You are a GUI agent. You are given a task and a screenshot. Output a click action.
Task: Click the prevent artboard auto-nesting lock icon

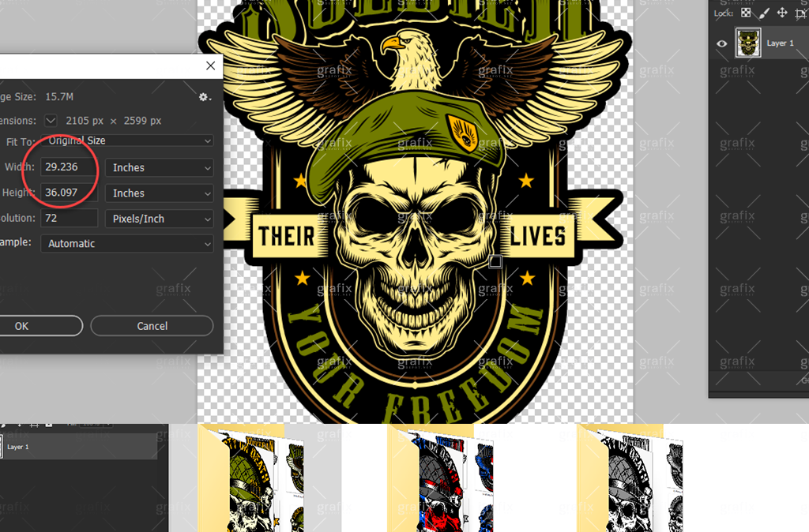(x=799, y=13)
